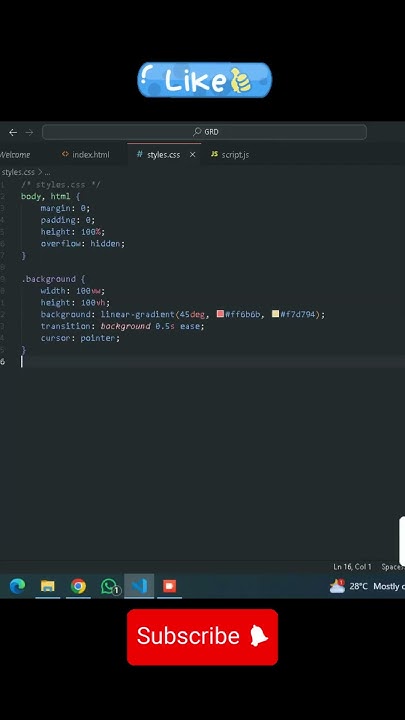Click the breadcrumb ellipsis after styles.css
405x720 pixels.
pos(47,173)
